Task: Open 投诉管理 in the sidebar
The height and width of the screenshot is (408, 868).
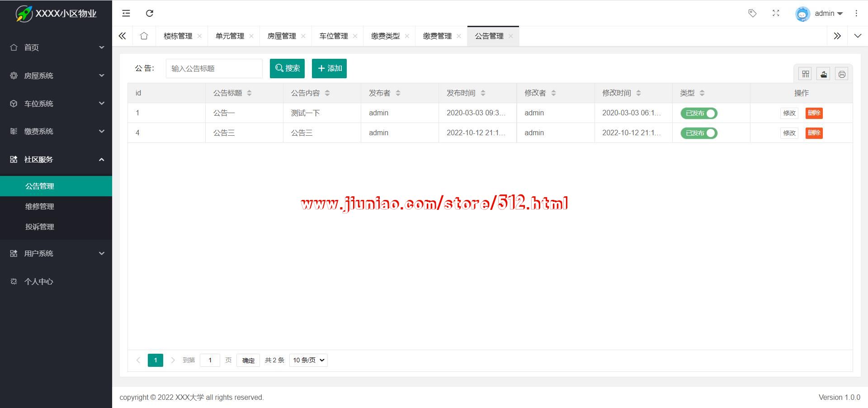Action: (56, 227)
